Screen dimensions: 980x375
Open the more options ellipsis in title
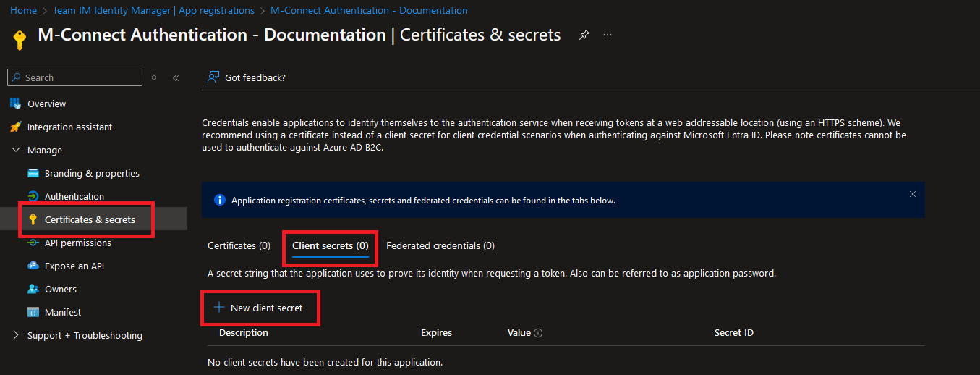click(x=608, y=35)
